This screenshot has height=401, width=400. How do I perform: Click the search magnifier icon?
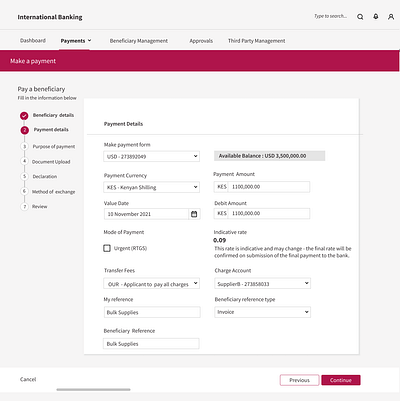point(360,17)
